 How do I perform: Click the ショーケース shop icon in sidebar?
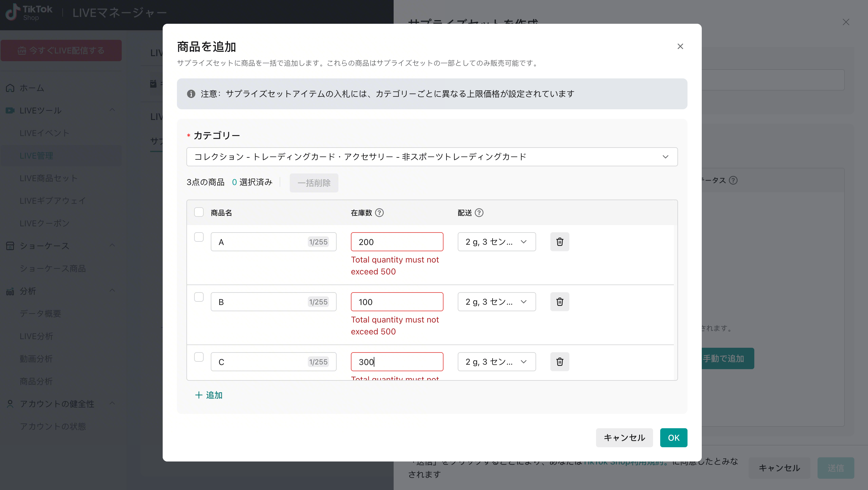point(10,246)
